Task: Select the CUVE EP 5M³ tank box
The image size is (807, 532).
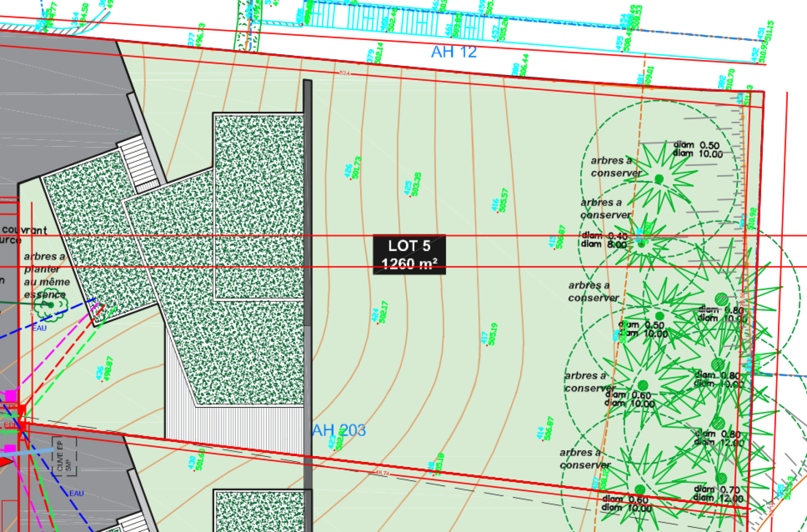Action: click(x=64, y=457)
